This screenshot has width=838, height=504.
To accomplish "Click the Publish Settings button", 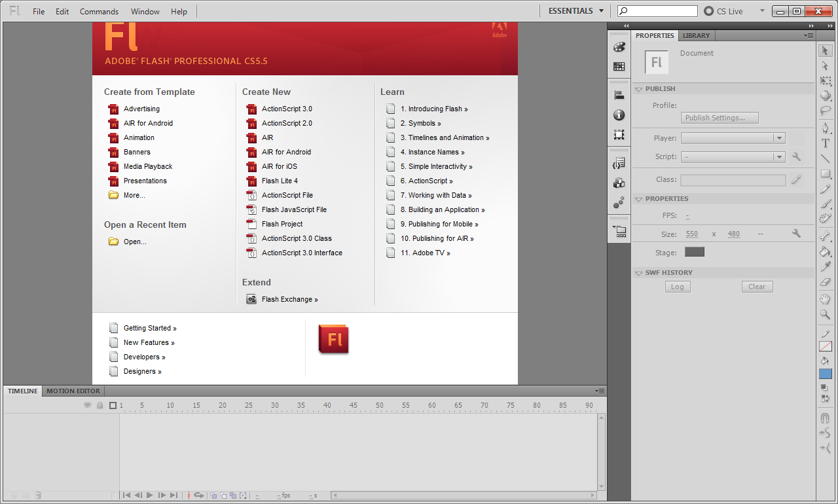I will click(720, 118).
